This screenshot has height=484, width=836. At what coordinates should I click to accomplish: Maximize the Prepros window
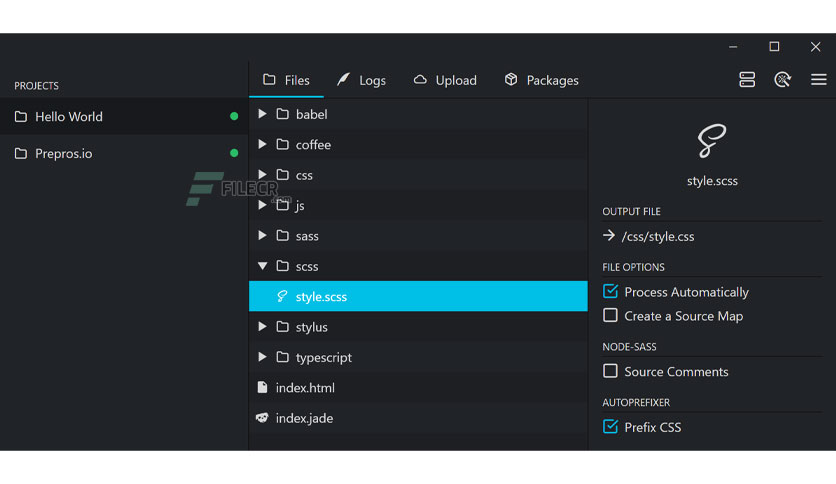(x=774, y=47)
